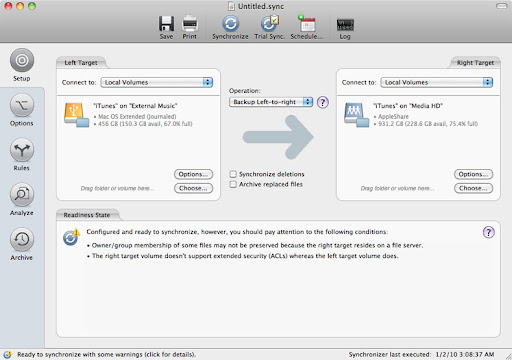Click the 'AppleShare' text
512x360 pixels.
pos(393,116)
